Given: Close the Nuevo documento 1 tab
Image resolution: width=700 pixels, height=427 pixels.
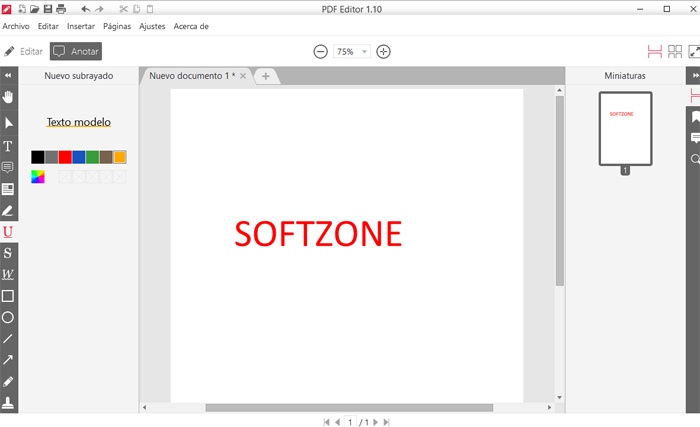Looking at the screenshot, I should tap(243, 76).
